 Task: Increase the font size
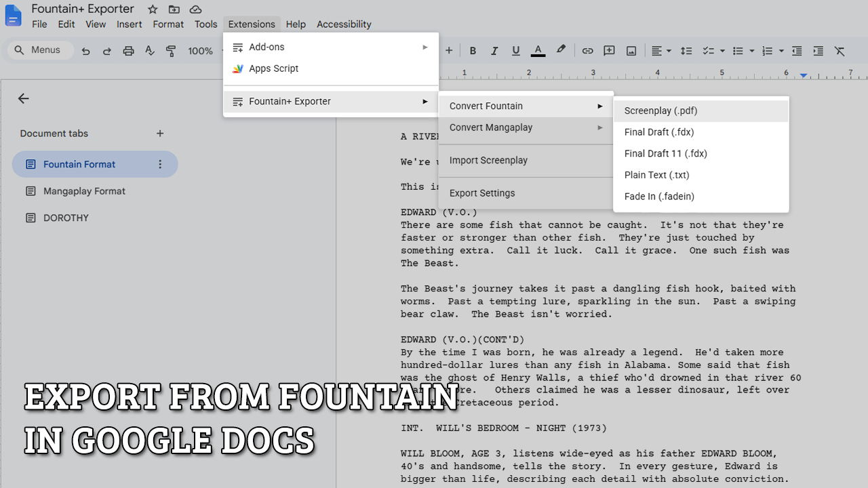click(448, 51)
